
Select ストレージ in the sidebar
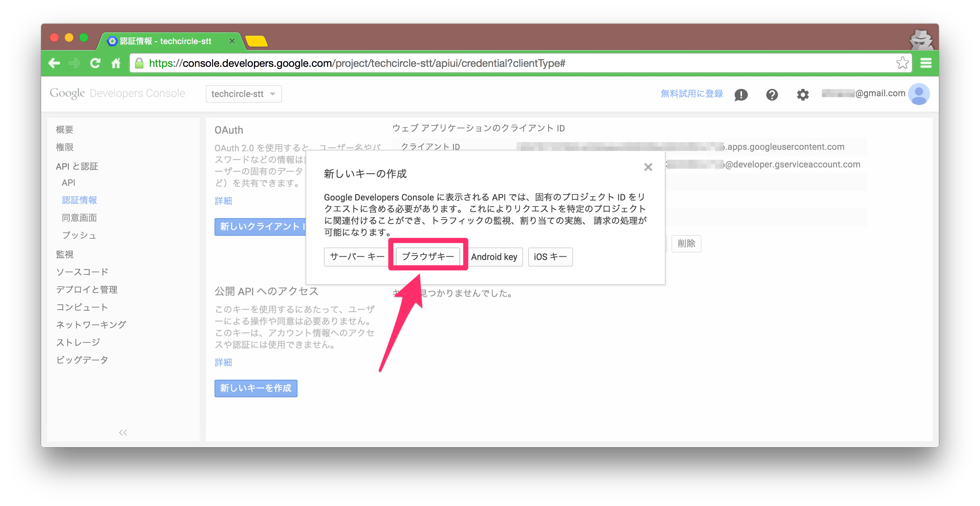[x=78, y=342]
